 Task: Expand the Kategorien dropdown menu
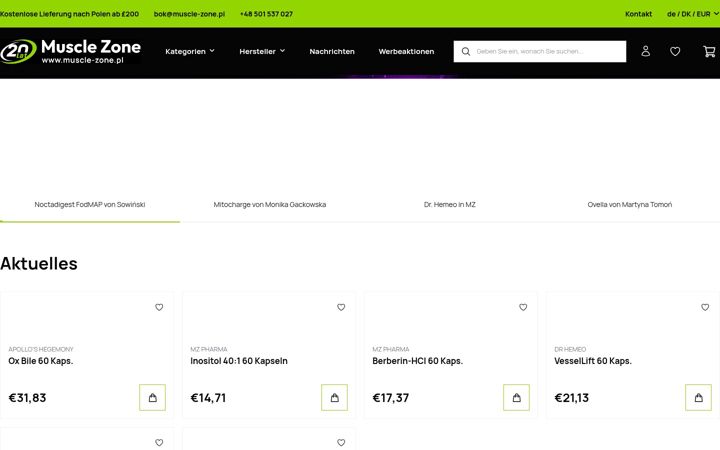190,51
